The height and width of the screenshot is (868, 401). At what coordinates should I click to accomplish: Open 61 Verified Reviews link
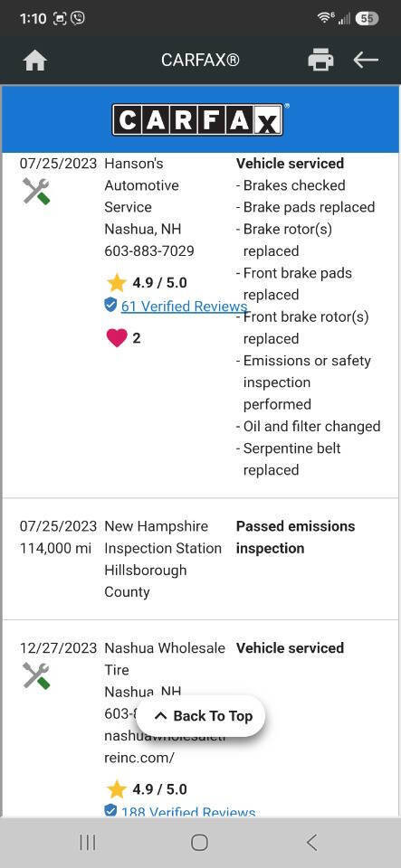click(x=184, y=307)
